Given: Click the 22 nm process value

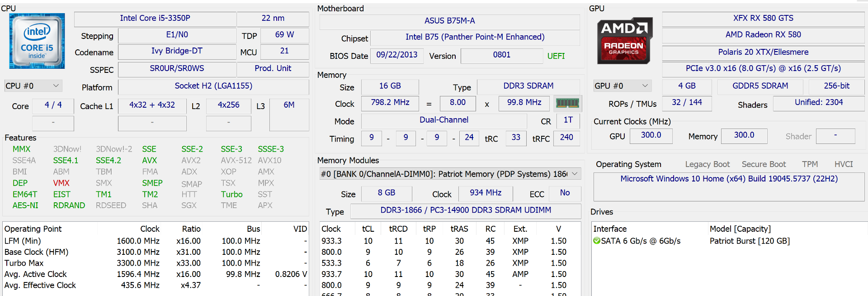Looking at the screenshot, I should point(273,18).
